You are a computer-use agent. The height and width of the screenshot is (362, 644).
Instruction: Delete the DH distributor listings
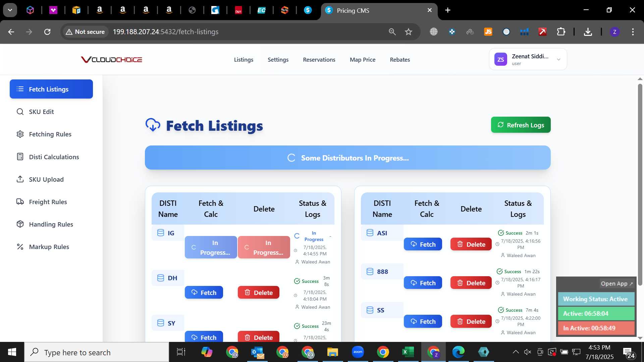[x=258, y=292]
